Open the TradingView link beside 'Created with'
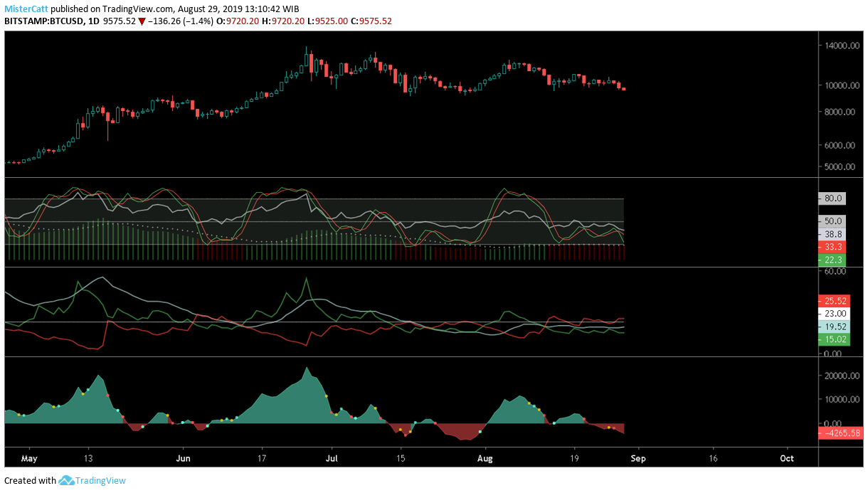Screen dimensions: 868x493 (x=101, y=480)
